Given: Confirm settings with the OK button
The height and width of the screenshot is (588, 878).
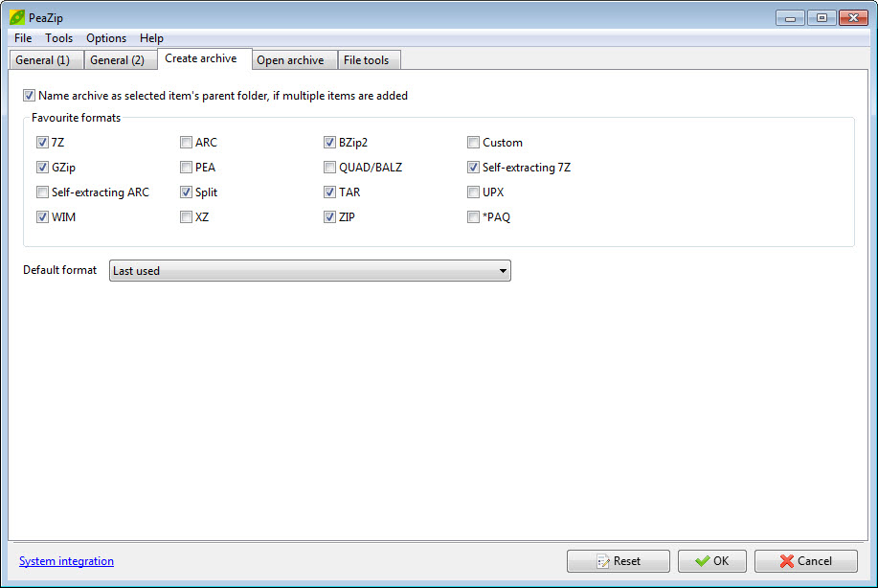Looking at the screenshot, I should pyautogui.click(x=711, y=560).
